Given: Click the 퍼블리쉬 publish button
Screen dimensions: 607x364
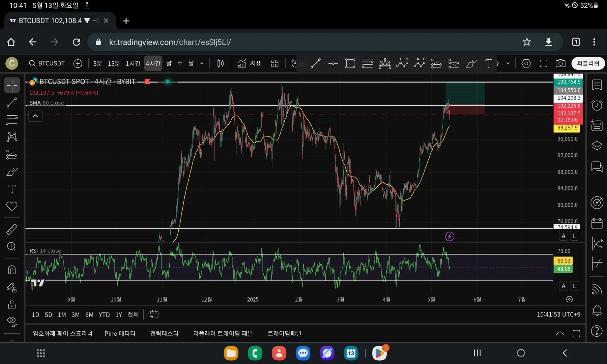Looking at the screenshot, I should 588,63.
